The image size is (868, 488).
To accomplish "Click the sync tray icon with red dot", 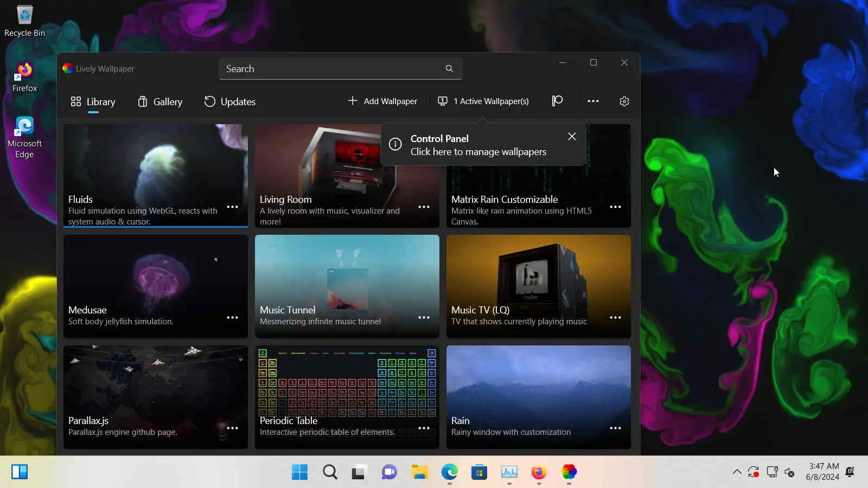I will point(754,472).
